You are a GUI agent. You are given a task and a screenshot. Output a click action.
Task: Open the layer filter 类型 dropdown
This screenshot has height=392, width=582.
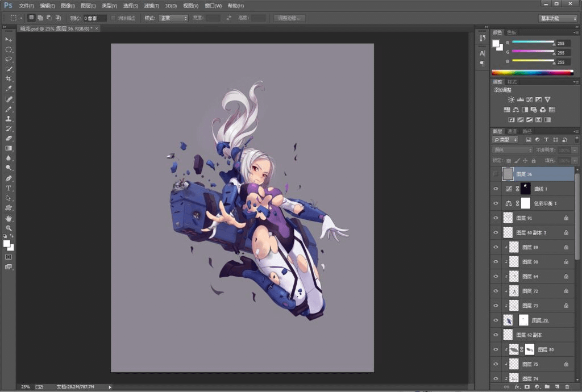coord(505,140)
